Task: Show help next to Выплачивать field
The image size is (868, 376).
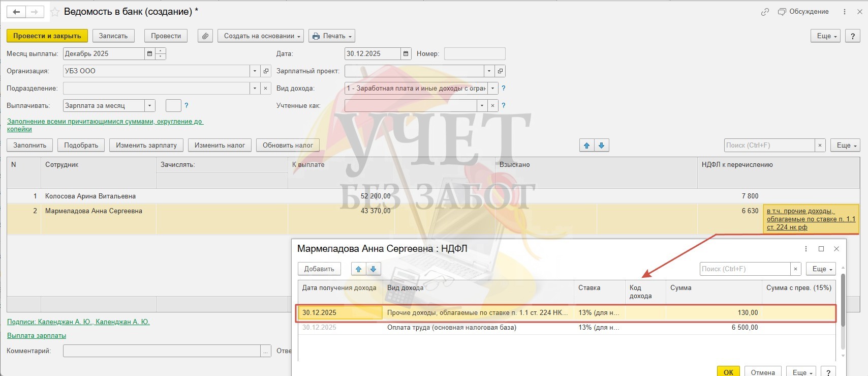Action: coord(187,106)
